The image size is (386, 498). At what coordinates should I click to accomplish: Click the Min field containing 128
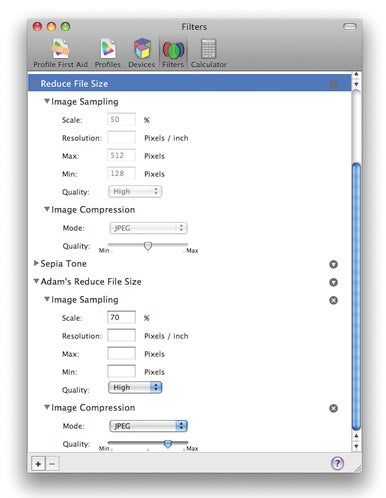[121, 173]
